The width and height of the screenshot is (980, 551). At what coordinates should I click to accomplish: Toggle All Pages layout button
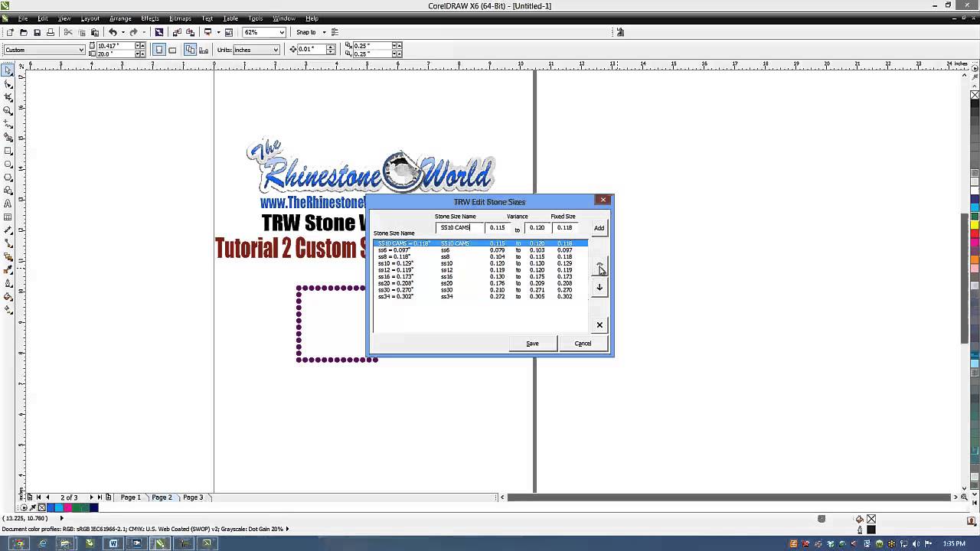tap(190, 50)
